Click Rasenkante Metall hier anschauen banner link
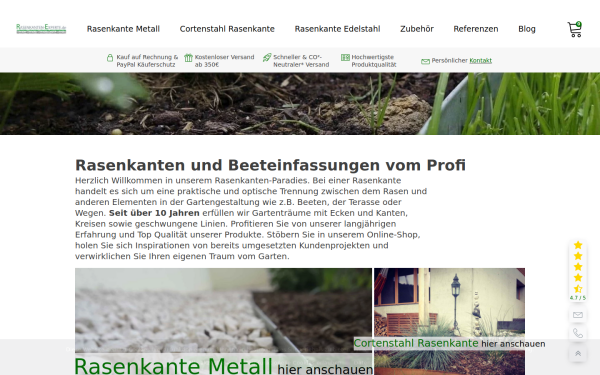Image resolution: width=600 pixels, height=375 pixels. pos(223,366)
